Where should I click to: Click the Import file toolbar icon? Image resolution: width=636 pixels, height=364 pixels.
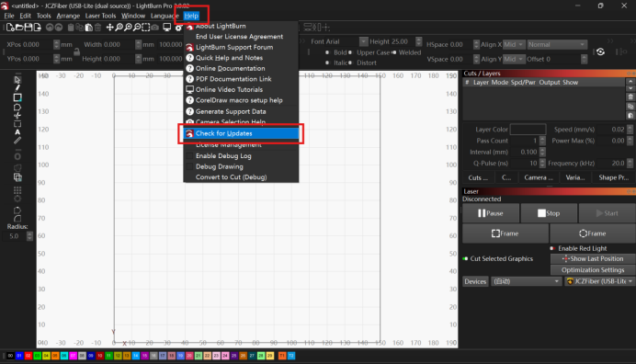click(38, 28)
